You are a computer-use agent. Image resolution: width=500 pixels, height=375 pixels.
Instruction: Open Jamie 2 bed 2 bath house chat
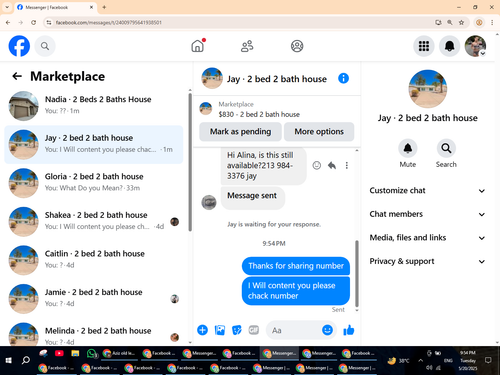[94, 299]
